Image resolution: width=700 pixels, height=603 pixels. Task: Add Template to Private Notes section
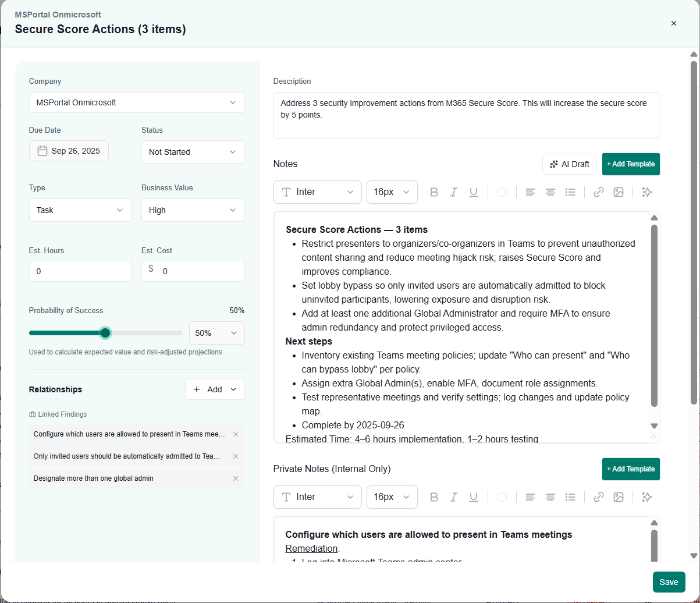pos(631,469)
